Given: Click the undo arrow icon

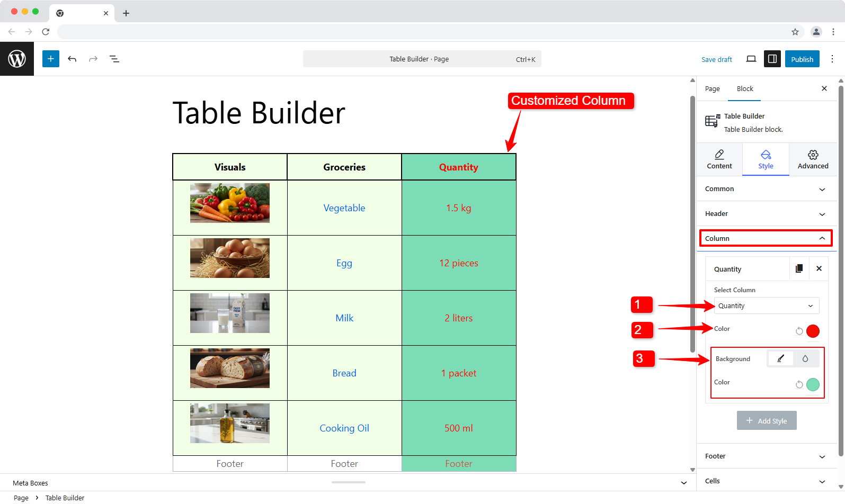Looking at the screenshot, I should coord(72,59).
